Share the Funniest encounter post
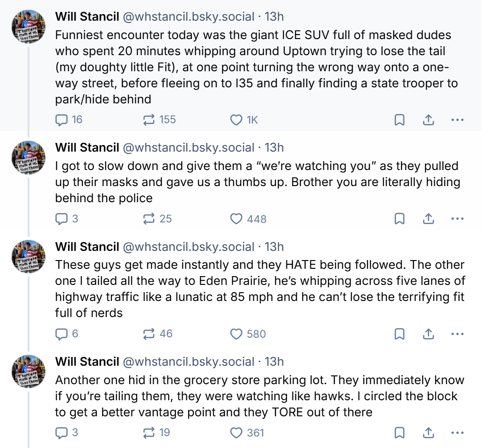482x448 pixels. (428, 120)
